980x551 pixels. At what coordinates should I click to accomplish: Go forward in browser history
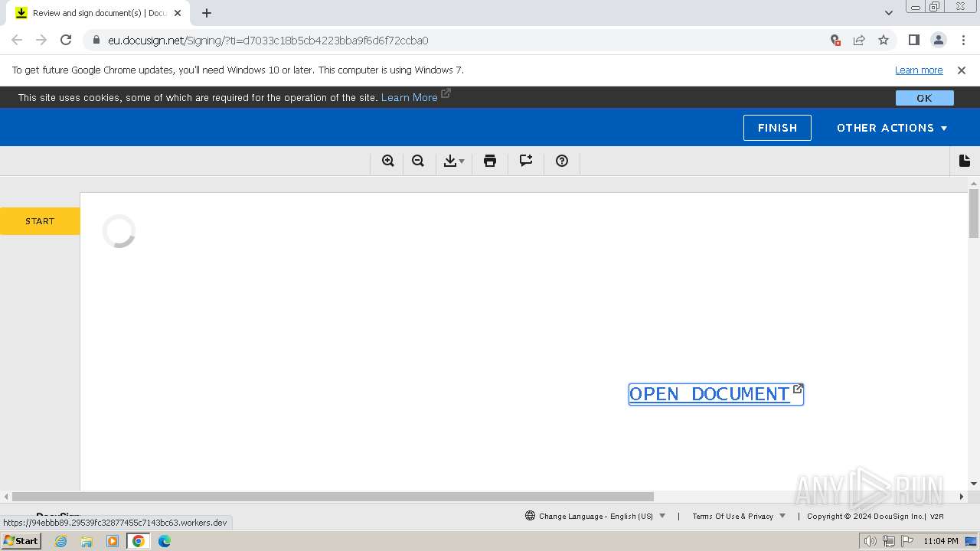tap(41, 40)
